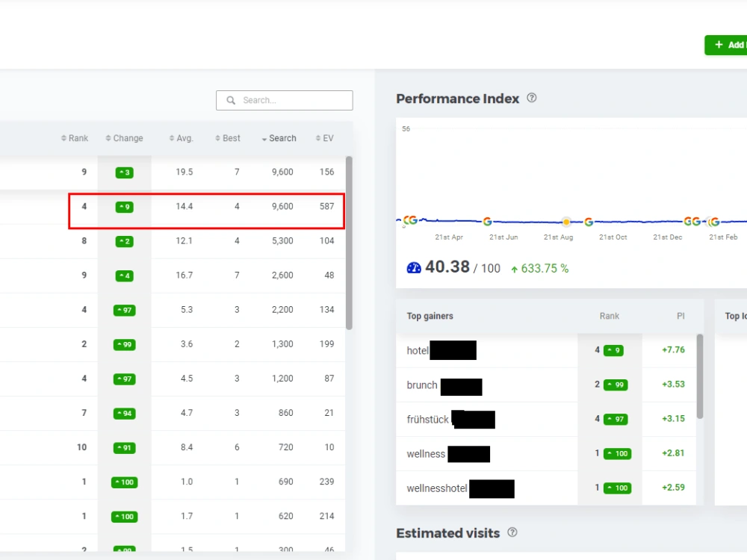Select the brunch top gainer row
This screenshot has width=747, height=560.
[x=546, y=385]
